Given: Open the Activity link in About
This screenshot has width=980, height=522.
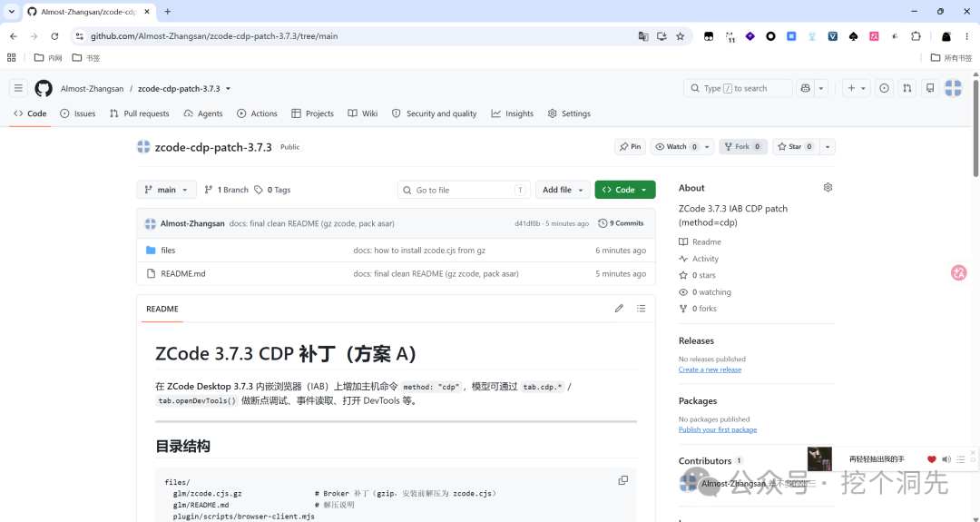Looking at the screenshot, I should point(705,259).
